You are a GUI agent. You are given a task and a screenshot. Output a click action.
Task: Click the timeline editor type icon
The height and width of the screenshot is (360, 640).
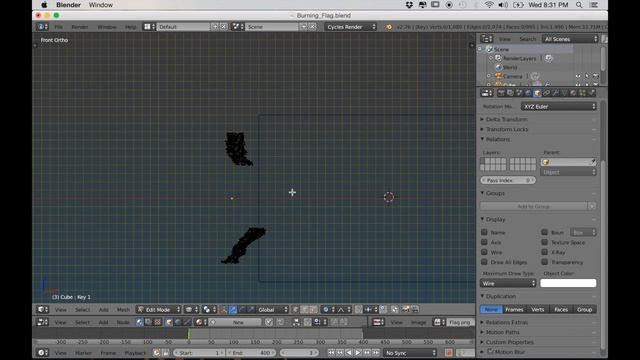click(x=42, y=353)
